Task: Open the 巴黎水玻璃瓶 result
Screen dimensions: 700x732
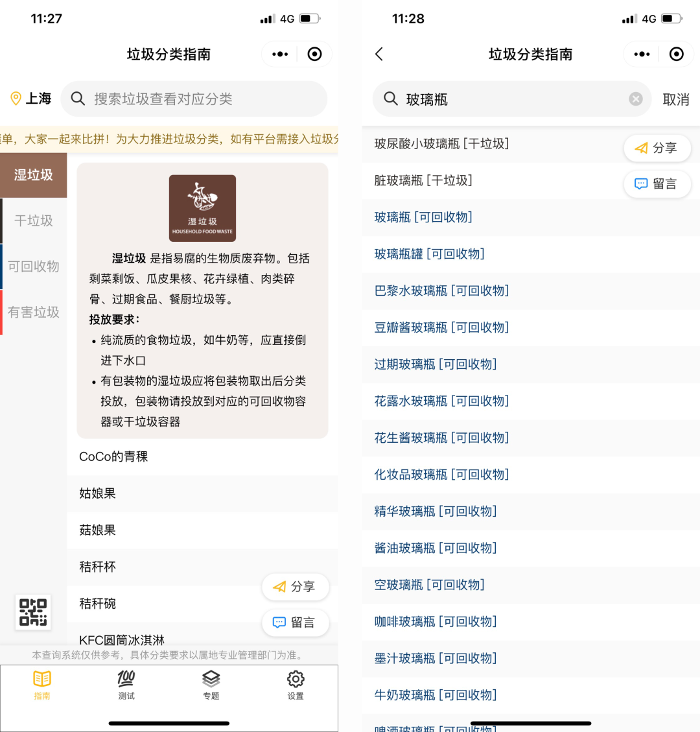Action: [x=441, y=290]
